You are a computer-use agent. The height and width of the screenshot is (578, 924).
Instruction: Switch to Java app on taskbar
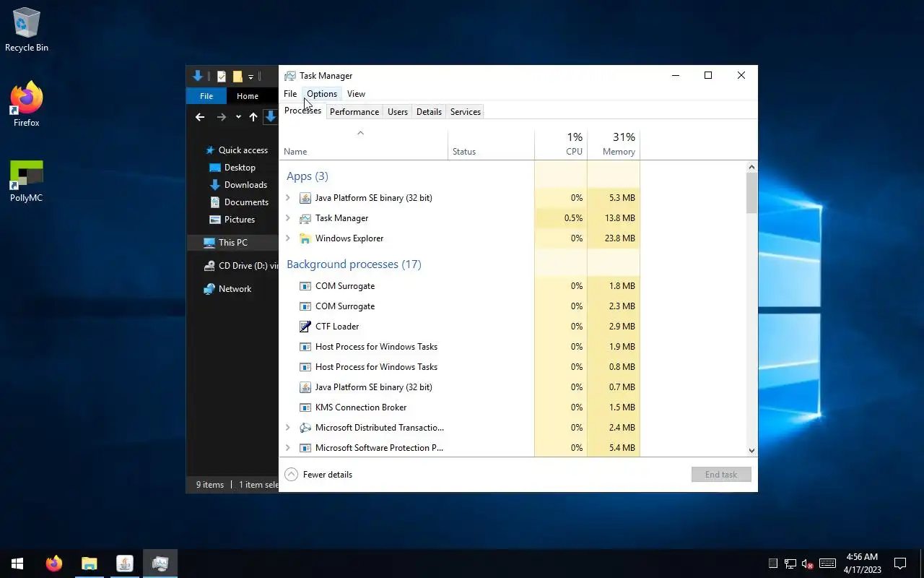tap(124, 564)
